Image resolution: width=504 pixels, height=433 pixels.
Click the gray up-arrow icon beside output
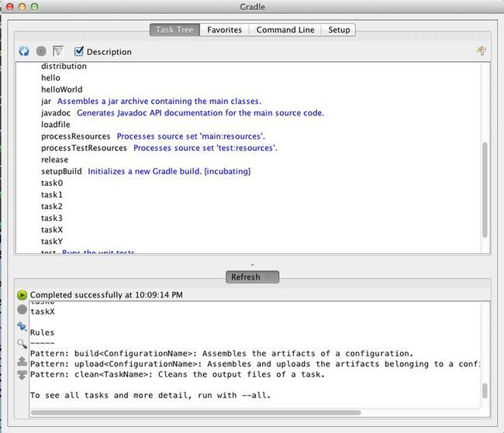[x=22, y=361]
